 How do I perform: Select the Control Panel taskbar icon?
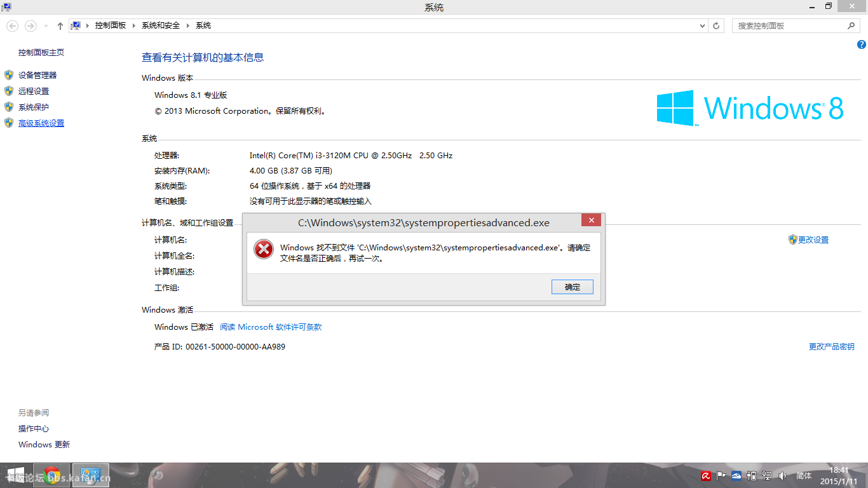click(90, 475)
